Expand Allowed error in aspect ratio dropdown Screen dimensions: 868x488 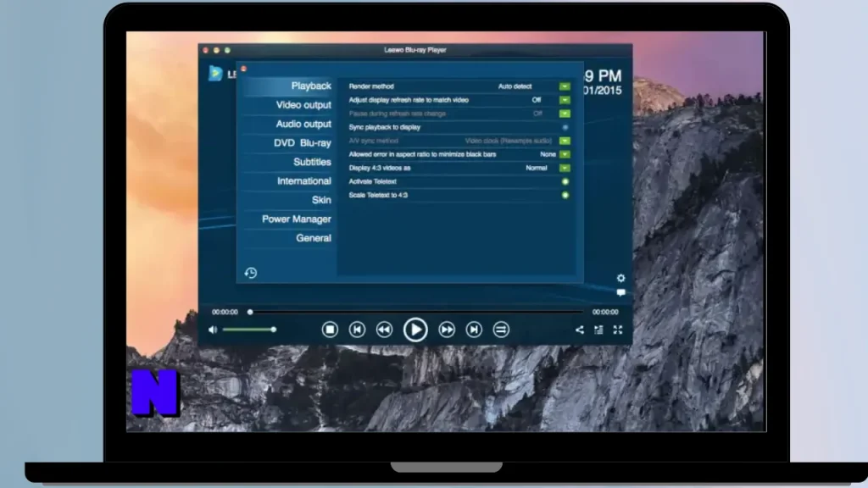pyautogui.click(x=565, y=154)
